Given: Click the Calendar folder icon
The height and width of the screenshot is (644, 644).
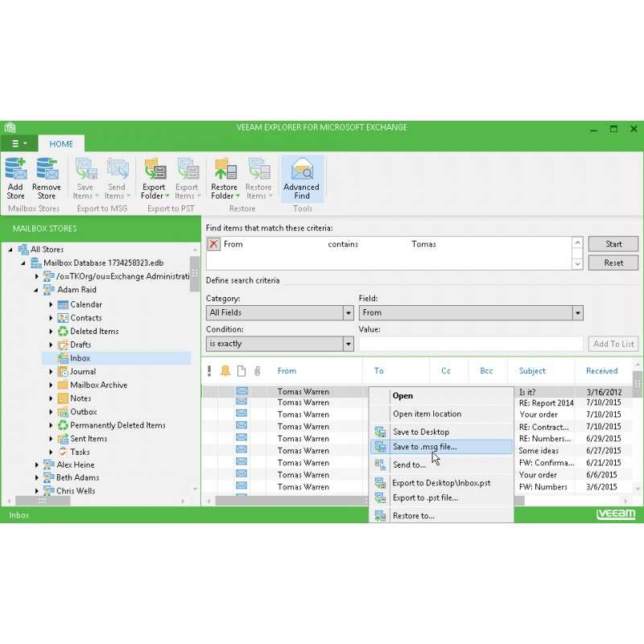Looking at the screenshot, I should [63, 305].
